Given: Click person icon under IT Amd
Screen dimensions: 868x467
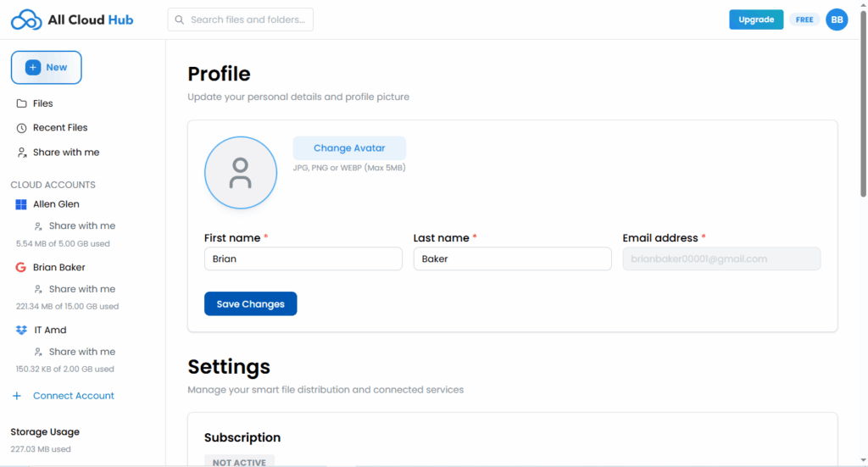Looking at the screenshot, I should coord(38,352).
